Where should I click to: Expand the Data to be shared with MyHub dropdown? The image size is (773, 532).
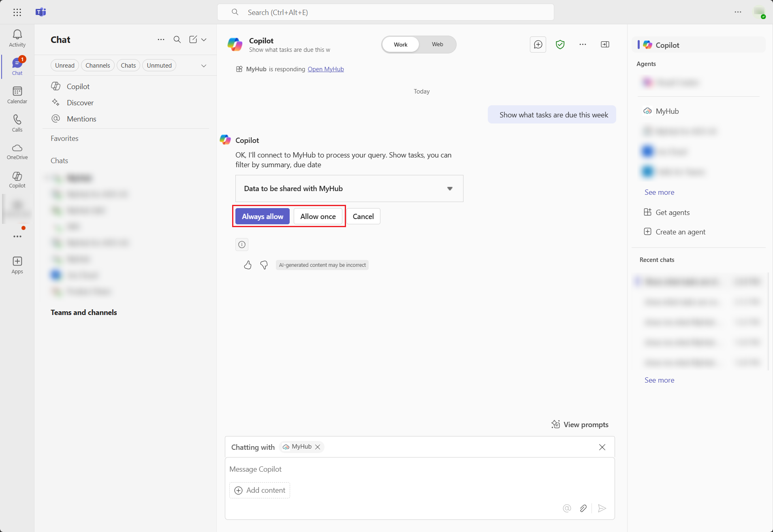(450, 188)
